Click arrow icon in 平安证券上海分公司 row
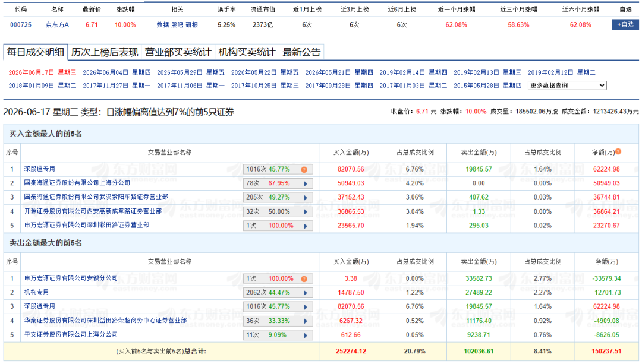Viewport: 642px width, 364px height. click(306, 335)
